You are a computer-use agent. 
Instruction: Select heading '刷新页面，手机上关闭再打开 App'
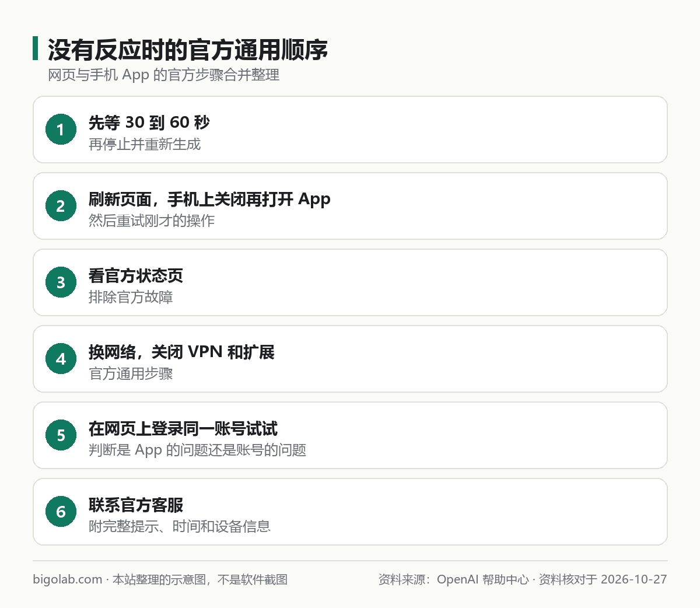[x=209, y=200]
